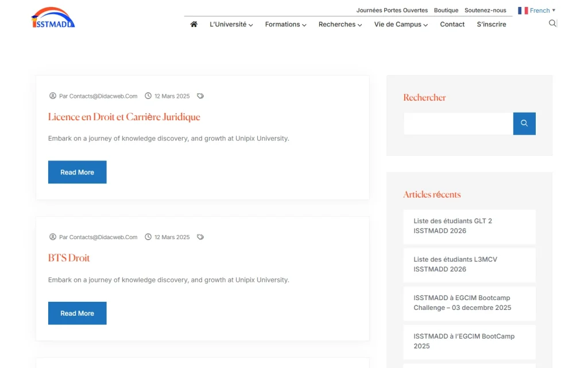
Task: Click author Contacts@Didacweb.Com on BTS Droit post
Action: 98,237
